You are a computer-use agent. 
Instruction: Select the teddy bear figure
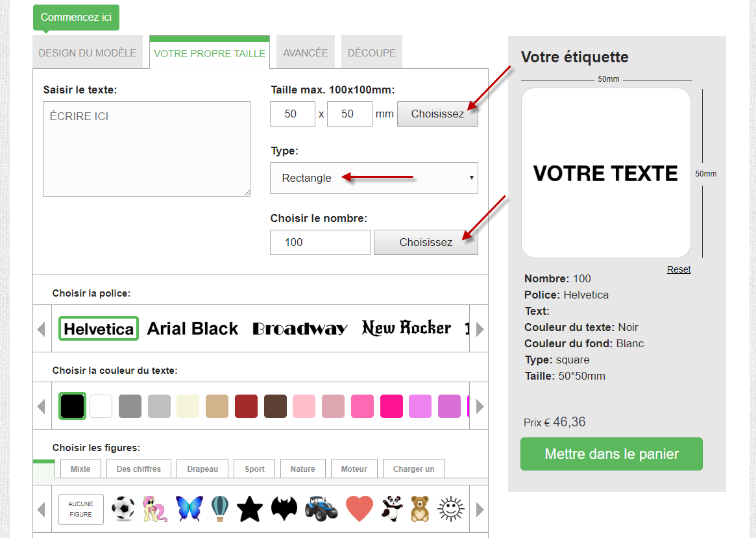tap(420, 509)
